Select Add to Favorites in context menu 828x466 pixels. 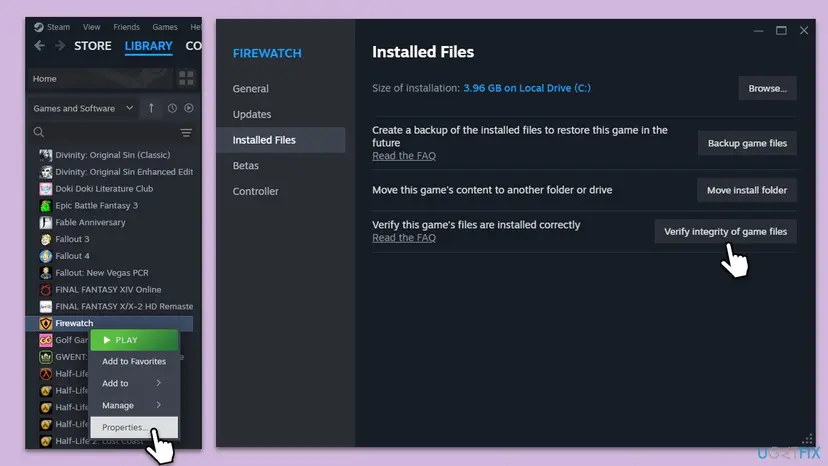tap(134, 361)
